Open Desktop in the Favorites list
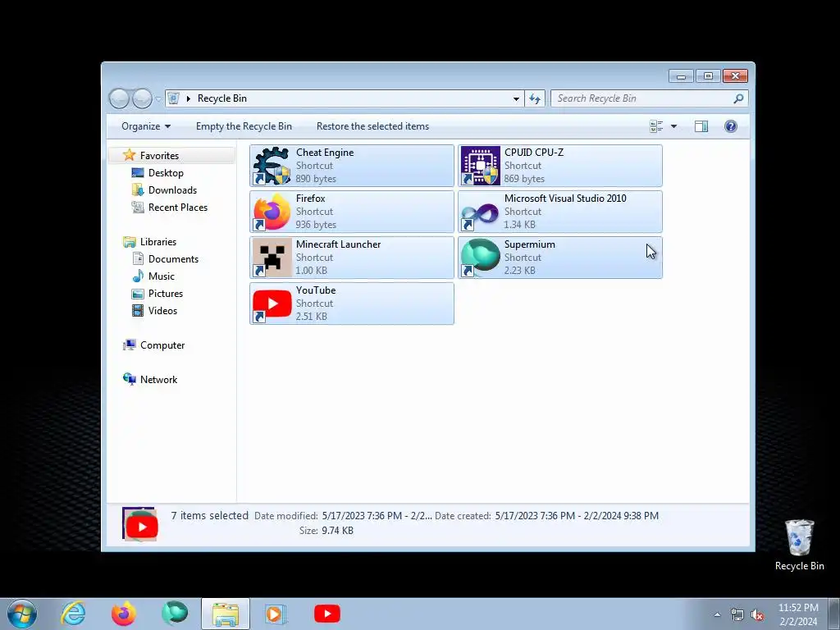This screenshot has width=840, height=630. click(166, 173)
